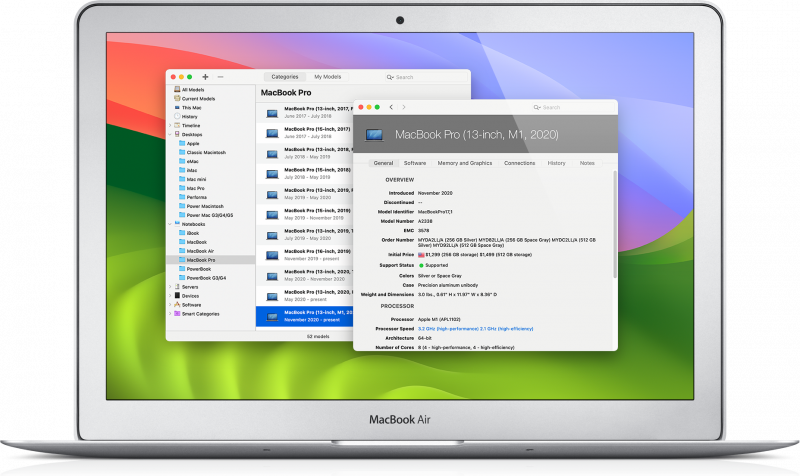This screenshot has height=476, width=800.
Task: Select MacBook Pro 13-inch June 2017 row
Action: tap(305, 113)
